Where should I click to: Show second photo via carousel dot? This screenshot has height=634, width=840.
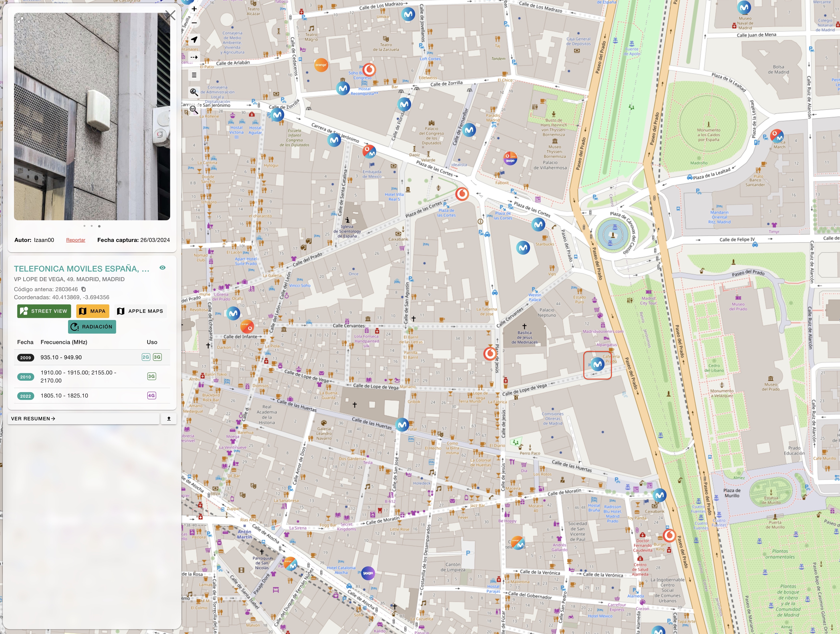coord(91,226)
